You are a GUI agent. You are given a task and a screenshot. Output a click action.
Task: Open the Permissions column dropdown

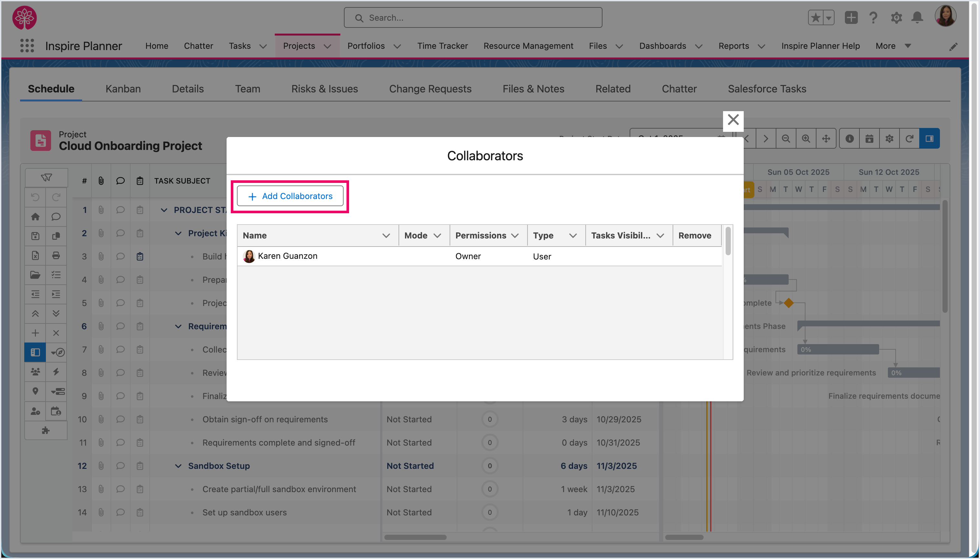[x=515, y=235]
